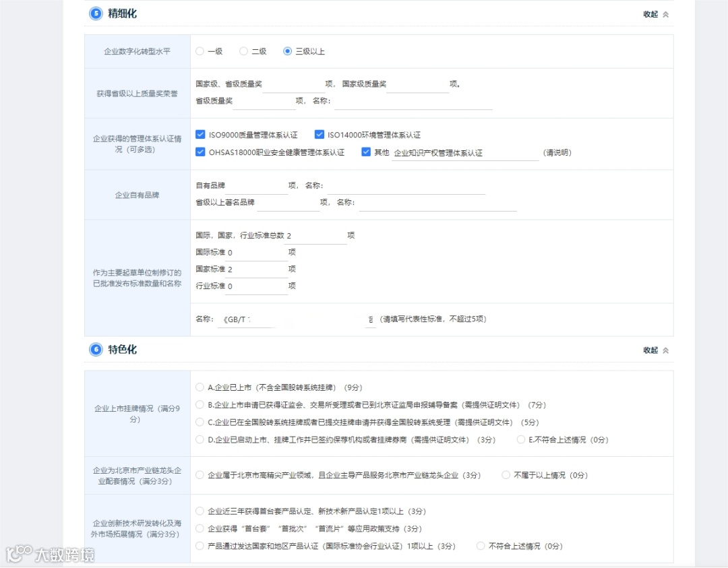The width and height of the screenshot is (728, 568).
Task: Click the step 5 number badge beside 精细化
Action: 96,13
